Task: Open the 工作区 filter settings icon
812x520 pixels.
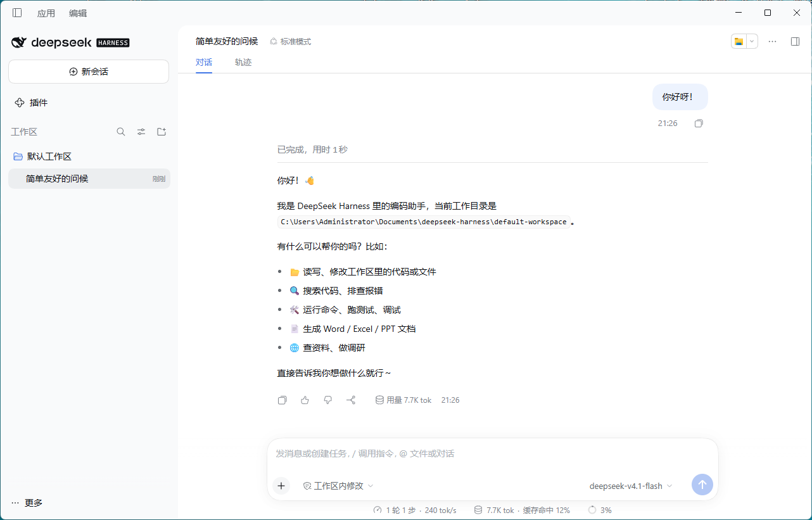Action: tap(141, 132)
